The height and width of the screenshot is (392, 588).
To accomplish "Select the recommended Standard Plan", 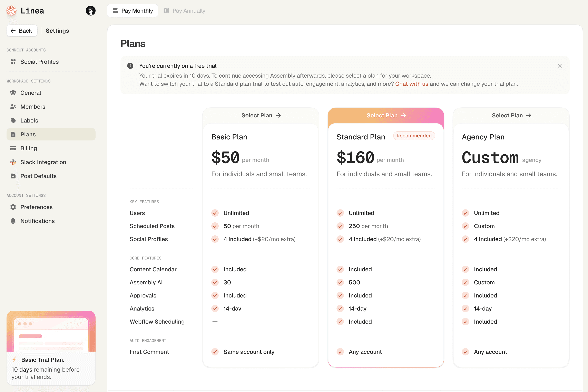I will point(386,116).
